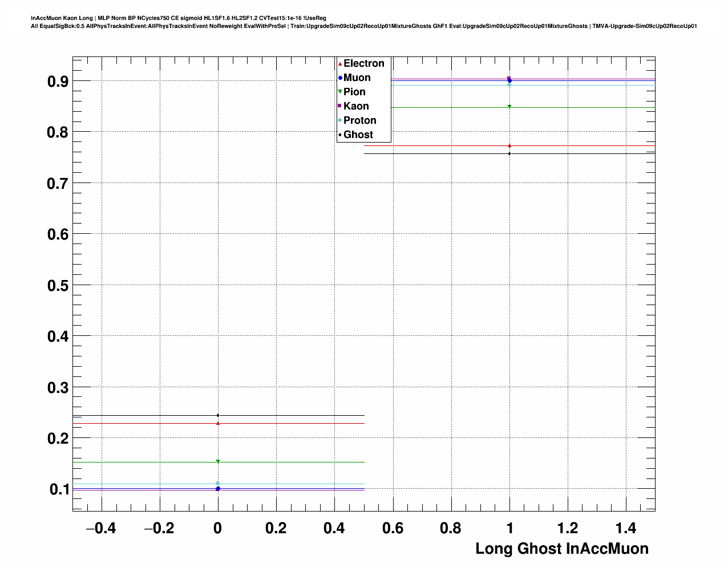This screenshot has height=568, width=728.
Task: Click the Ghost legend text label
Action: coord(358,135)
